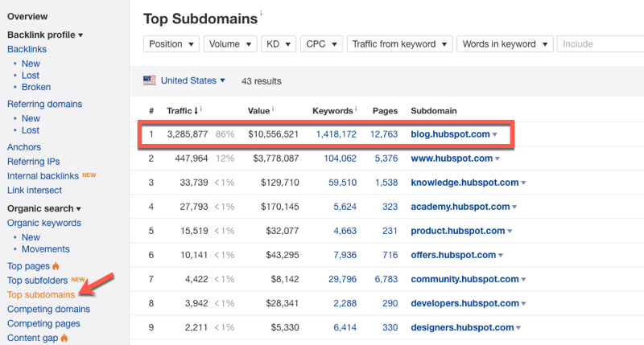Open Competing domains report
This screenshot has height=345, width=644.
[x=48, y=310]
